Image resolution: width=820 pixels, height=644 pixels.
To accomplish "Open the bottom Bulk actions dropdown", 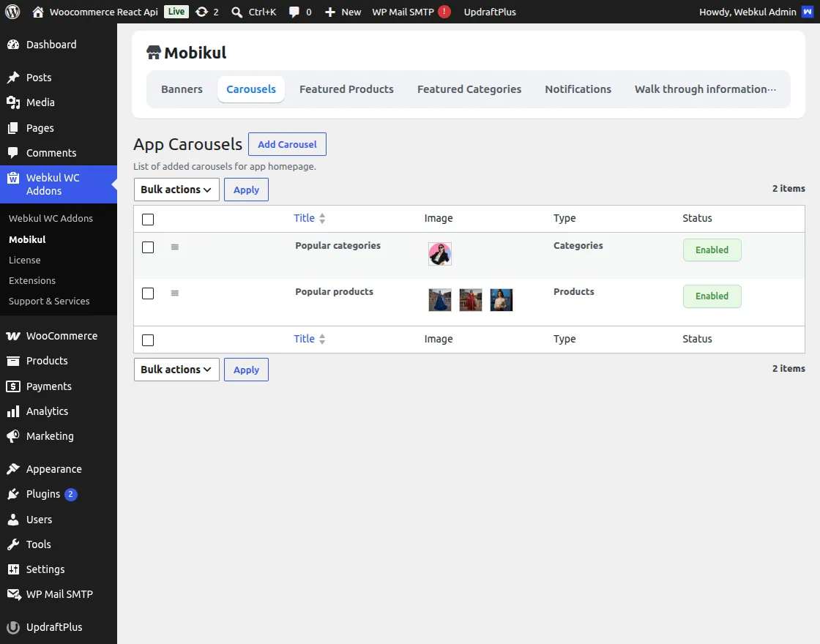I will (x=176, y=370).
